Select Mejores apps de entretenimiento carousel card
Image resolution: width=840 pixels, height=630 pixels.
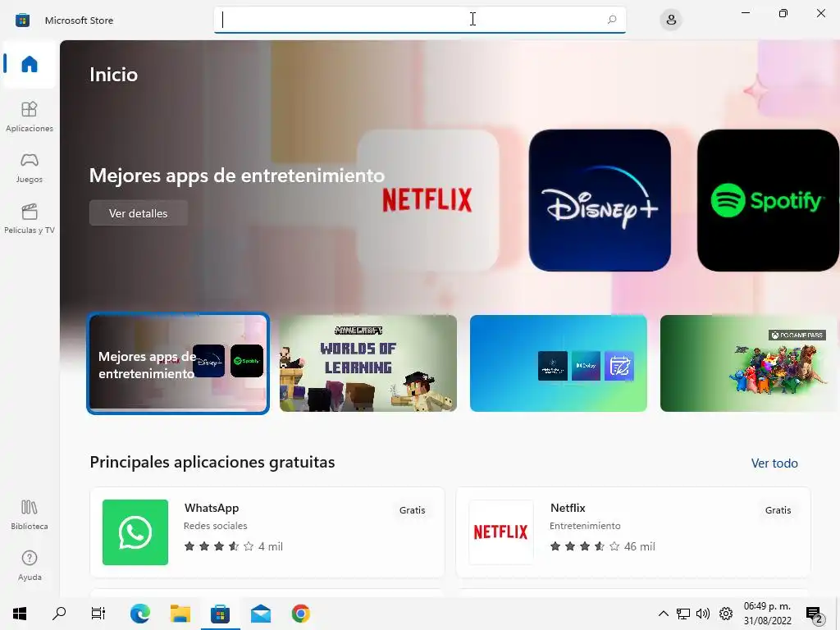[178, 363]
